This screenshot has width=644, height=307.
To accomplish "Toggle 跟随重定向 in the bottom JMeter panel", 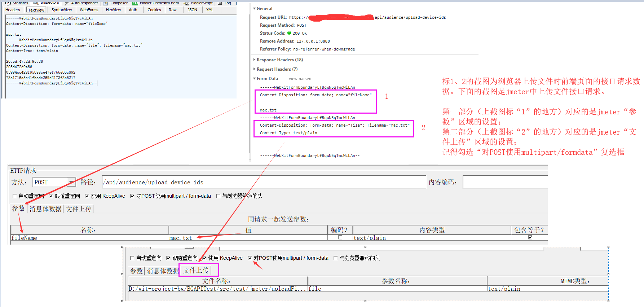I will tap(168, 258).
